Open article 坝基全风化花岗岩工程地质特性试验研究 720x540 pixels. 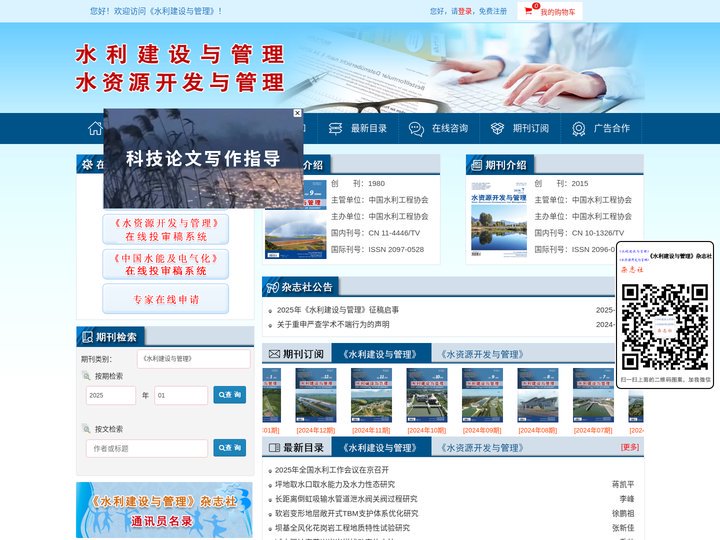point(342,528)
